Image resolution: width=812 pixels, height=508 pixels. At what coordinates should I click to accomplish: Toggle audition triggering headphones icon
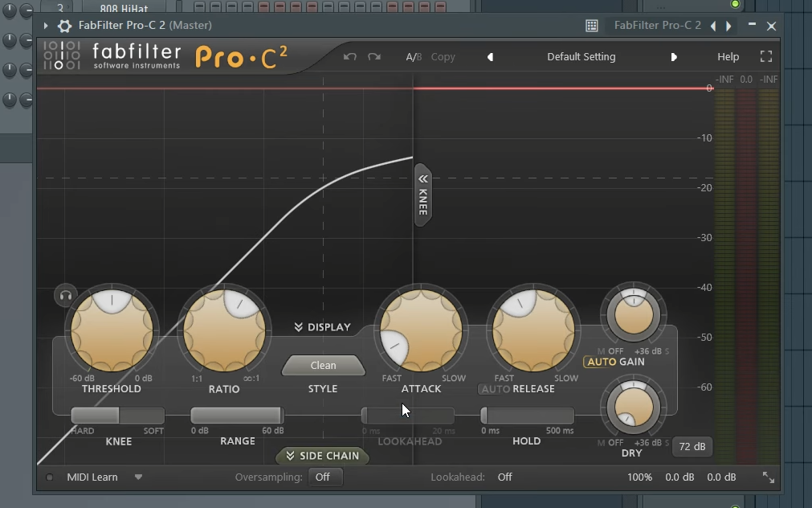[65, 296]
